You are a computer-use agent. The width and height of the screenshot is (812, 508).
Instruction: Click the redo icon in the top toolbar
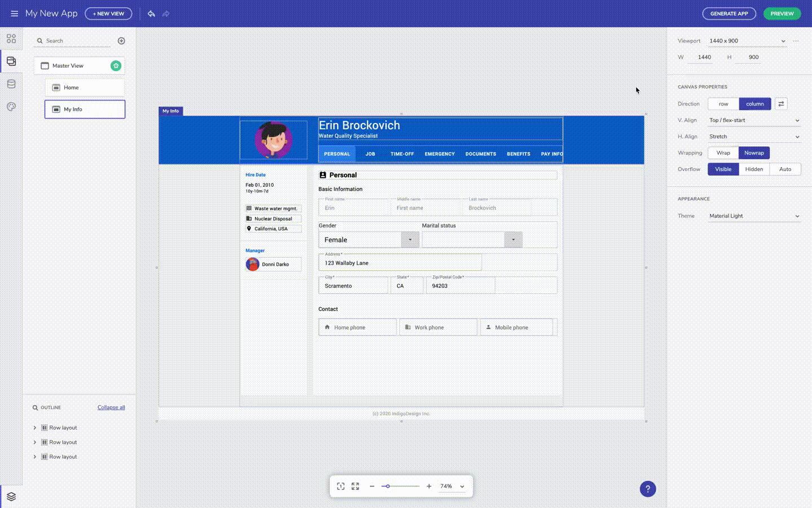coord(166,14)
